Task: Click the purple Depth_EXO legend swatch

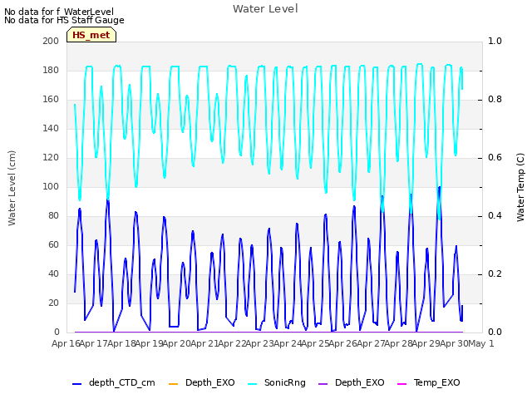Action: coord(323,384)
